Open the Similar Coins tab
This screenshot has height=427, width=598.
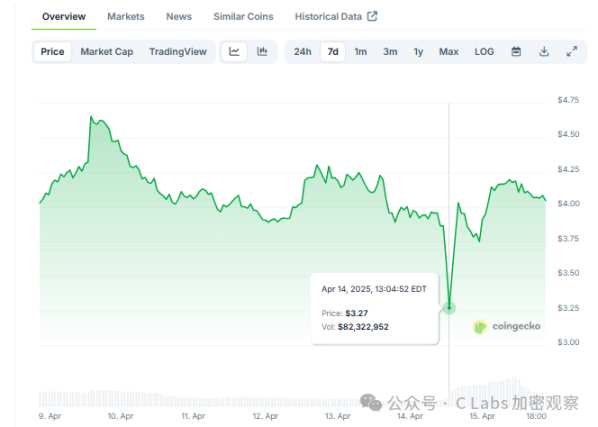[243, 17]
